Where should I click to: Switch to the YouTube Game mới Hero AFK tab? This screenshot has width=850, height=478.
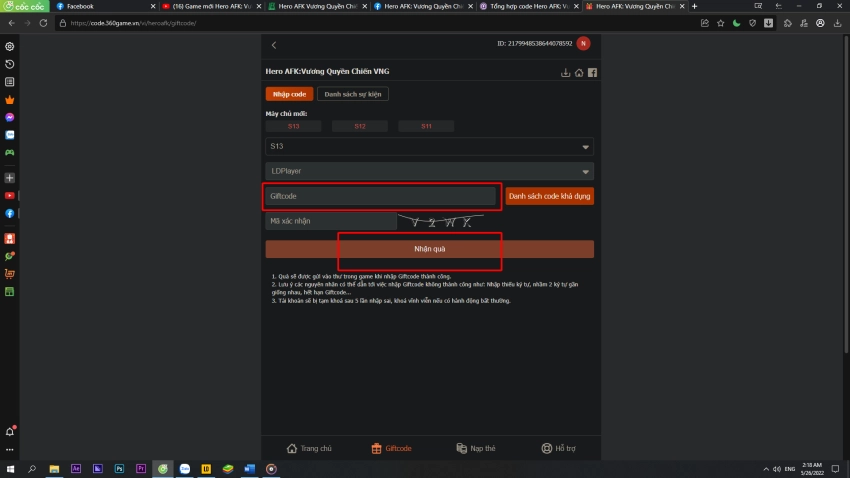pyautogui.click(x=211, y=7)
